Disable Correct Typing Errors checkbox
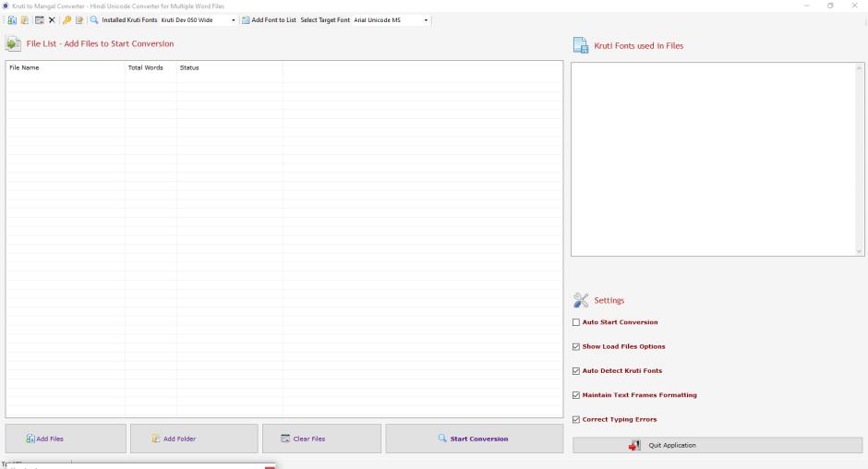The width and height of the screenshot is (868, 469). (x=576, y=420)
